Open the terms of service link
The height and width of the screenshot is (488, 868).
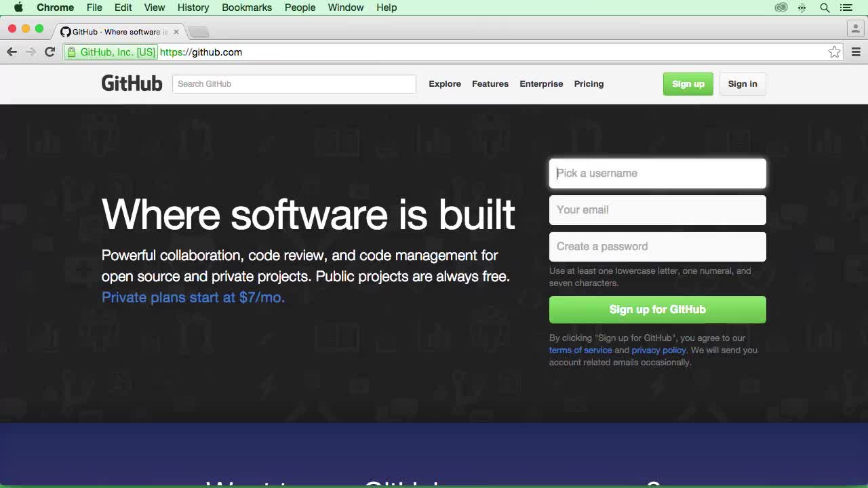click(x=580, y=350)
